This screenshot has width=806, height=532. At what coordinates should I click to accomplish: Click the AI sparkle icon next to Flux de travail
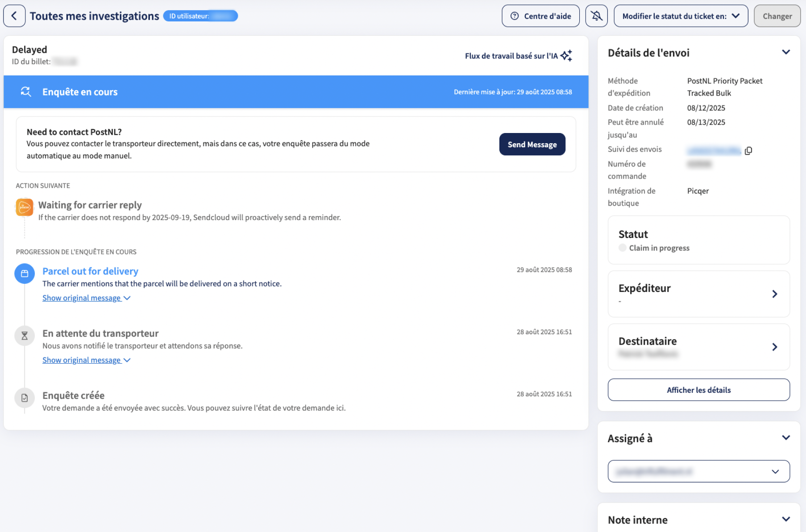point(566,56)
